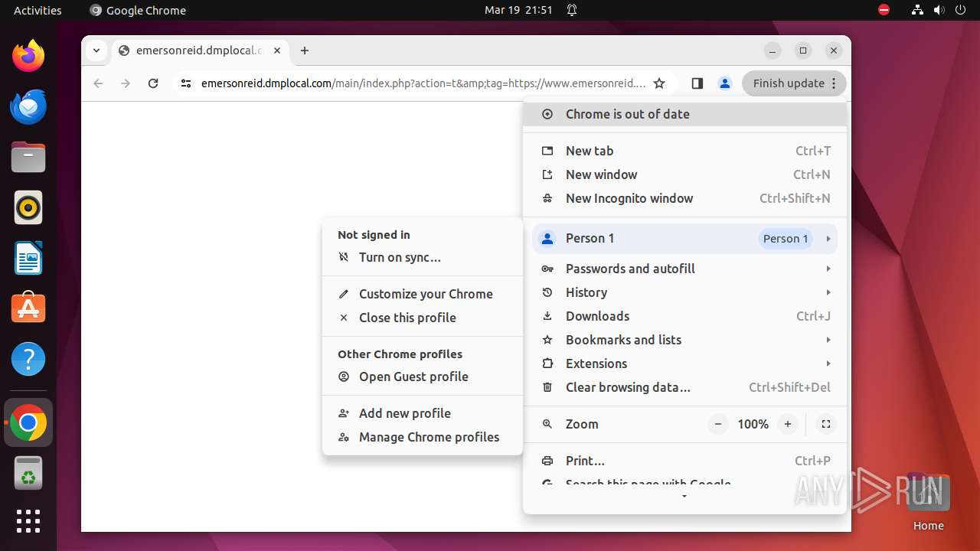Open Rhythmbox music player in dock
Image resolution: width=980 pixels, height=551 pixels.
coord(28,207)
